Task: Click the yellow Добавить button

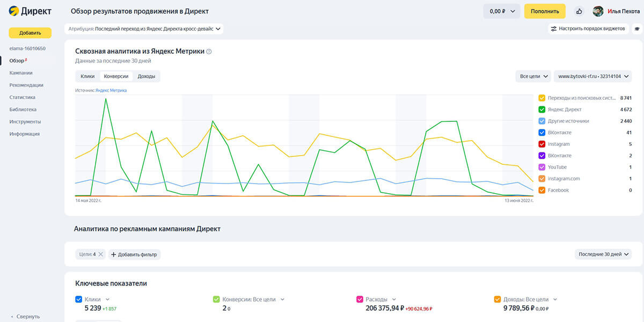Action: pos(30,33)
